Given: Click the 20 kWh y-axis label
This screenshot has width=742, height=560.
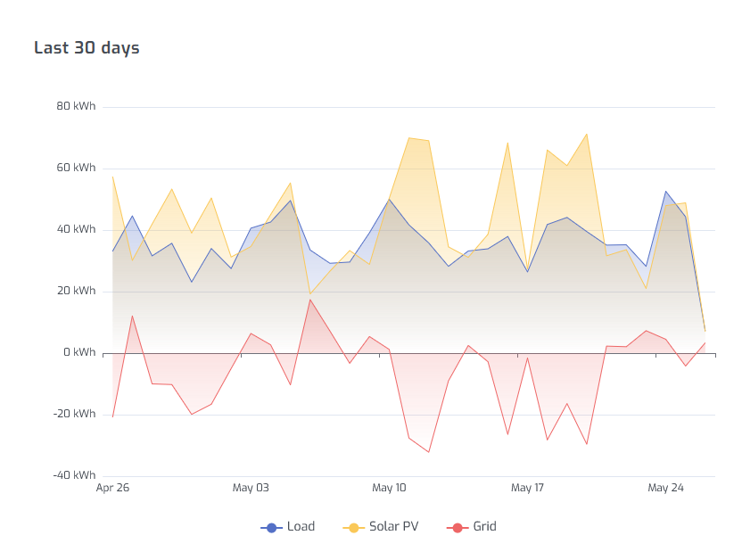Looking at the screenshot, I should click(x=76, y=292).
